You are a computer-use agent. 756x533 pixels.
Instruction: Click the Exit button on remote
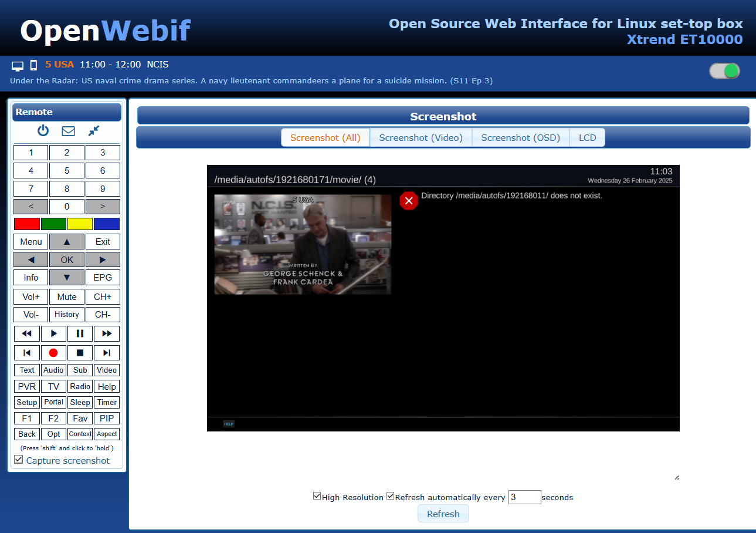[103, 242]
